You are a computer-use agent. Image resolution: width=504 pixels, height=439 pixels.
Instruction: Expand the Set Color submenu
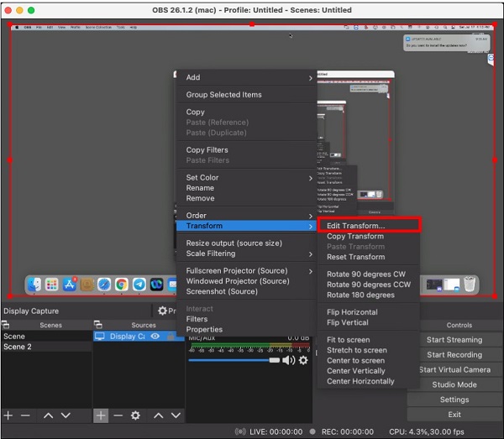pos(246,178)
